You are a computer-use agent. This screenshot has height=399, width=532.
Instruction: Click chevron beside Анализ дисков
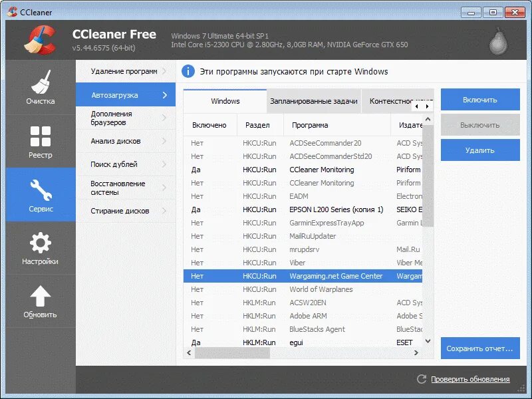pos(164,141)
